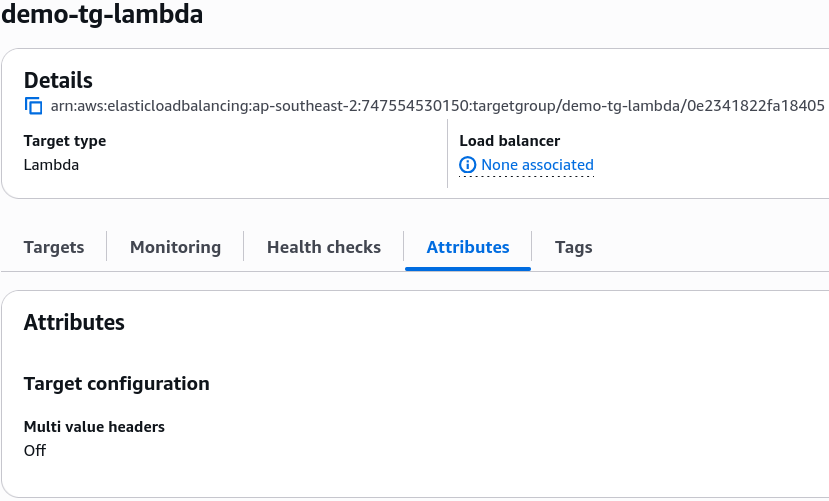Screen dimensions: 829x501
Task: Click the Target type label
Action: 65,141
